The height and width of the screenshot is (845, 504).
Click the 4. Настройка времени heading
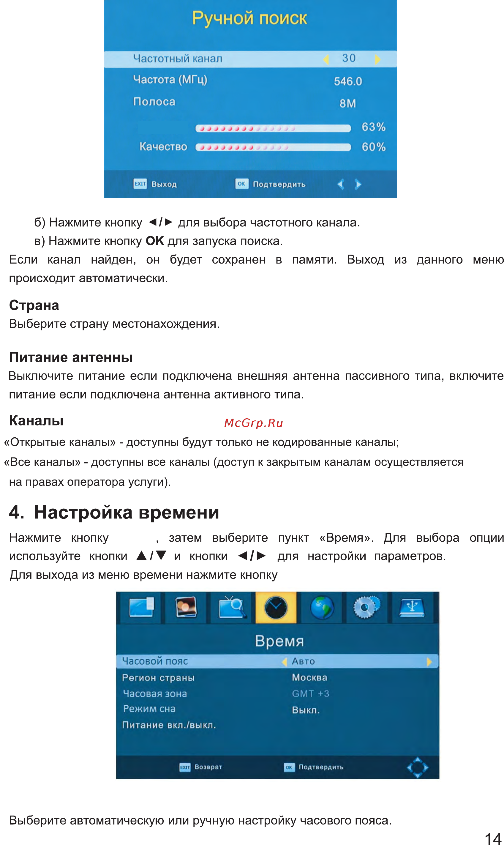tap(114, 512)
